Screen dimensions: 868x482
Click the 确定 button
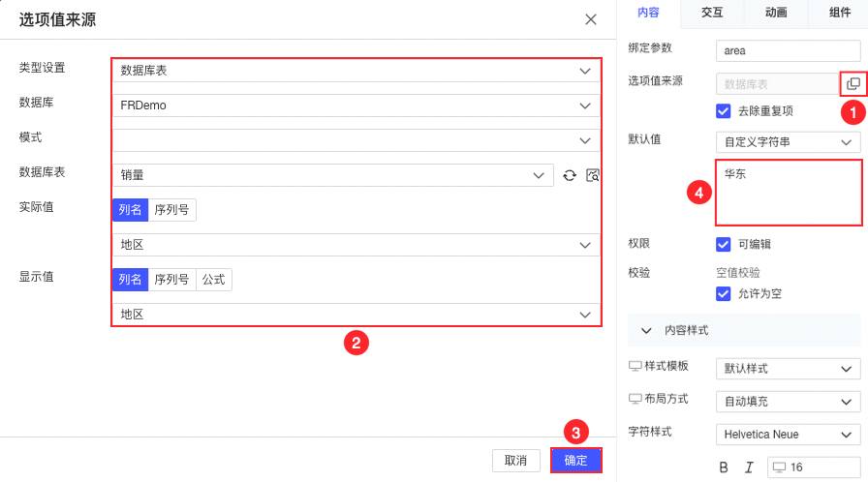575,461
